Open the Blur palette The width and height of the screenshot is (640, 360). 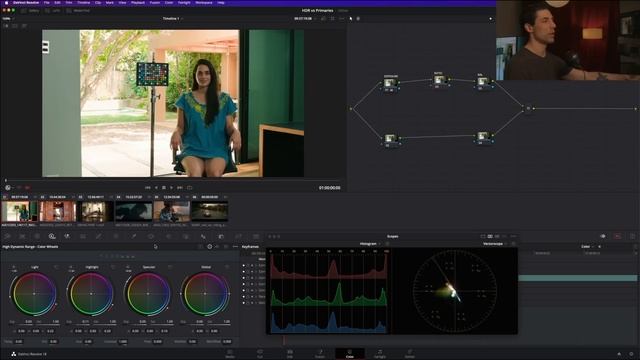pos(203,236)
